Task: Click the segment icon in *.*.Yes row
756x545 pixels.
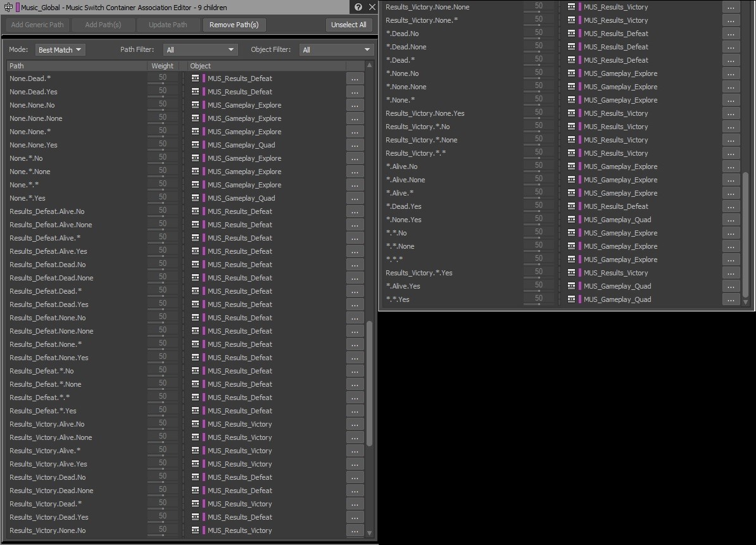Action: pyautogui.click(x=572, y=299)
